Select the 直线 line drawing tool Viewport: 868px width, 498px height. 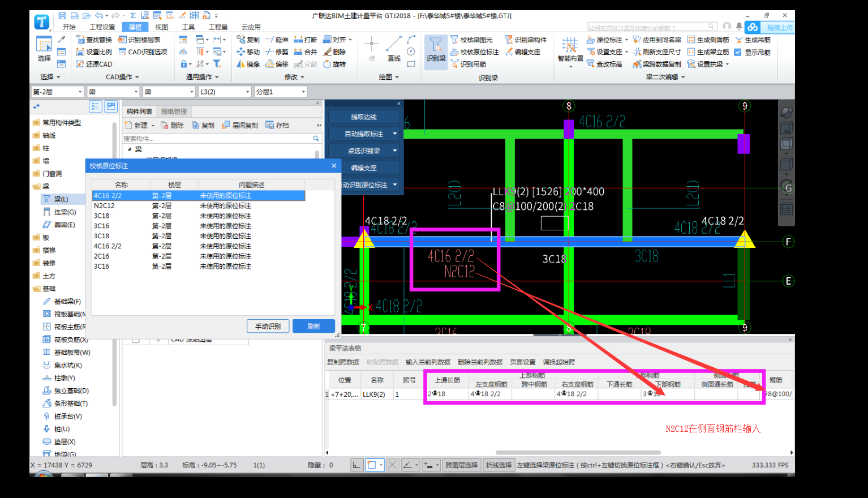click(394, 49)
